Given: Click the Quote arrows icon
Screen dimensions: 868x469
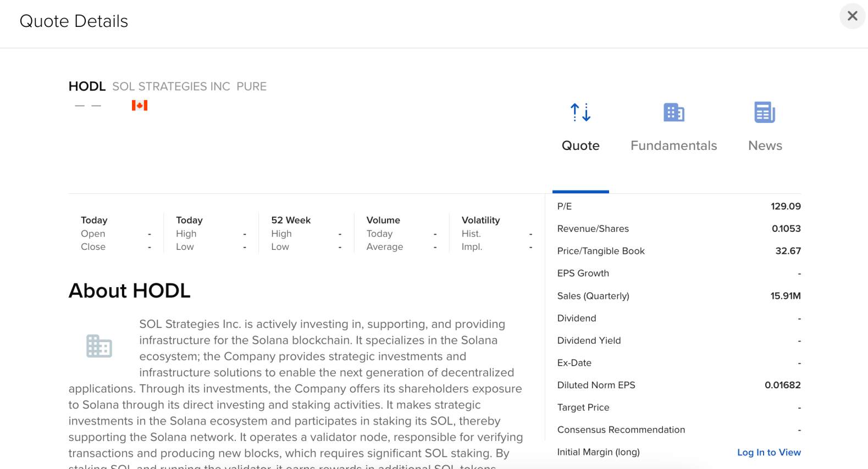Looking at the screenshot, I should [580, 112].
